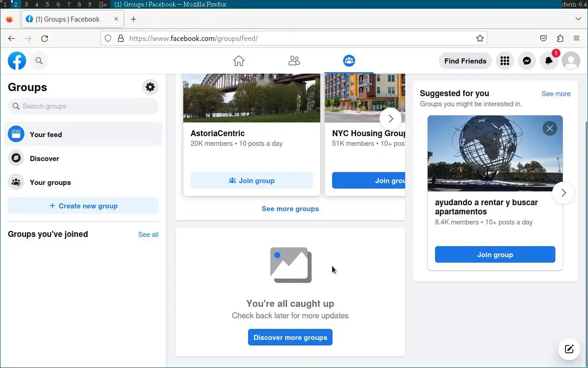The height and width of the screenshot is (368, 588).
Task: Open the AstoriaCentric cover photo
Action: point(252,98)
